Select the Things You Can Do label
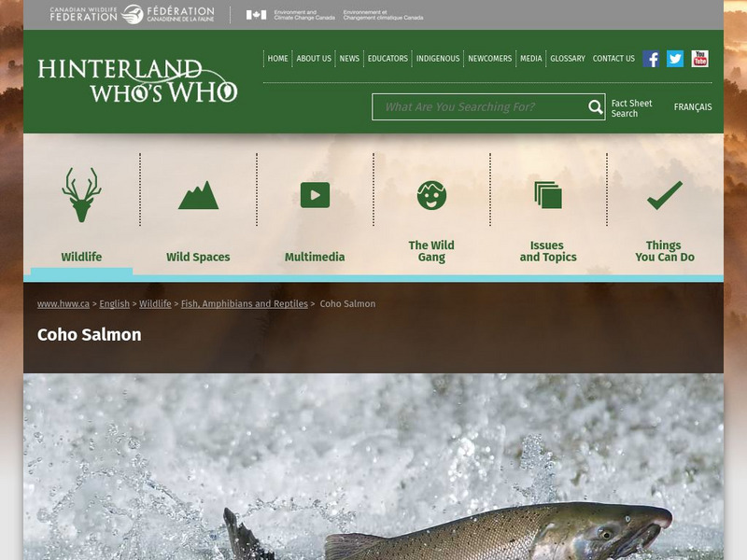 pos(665,251)
